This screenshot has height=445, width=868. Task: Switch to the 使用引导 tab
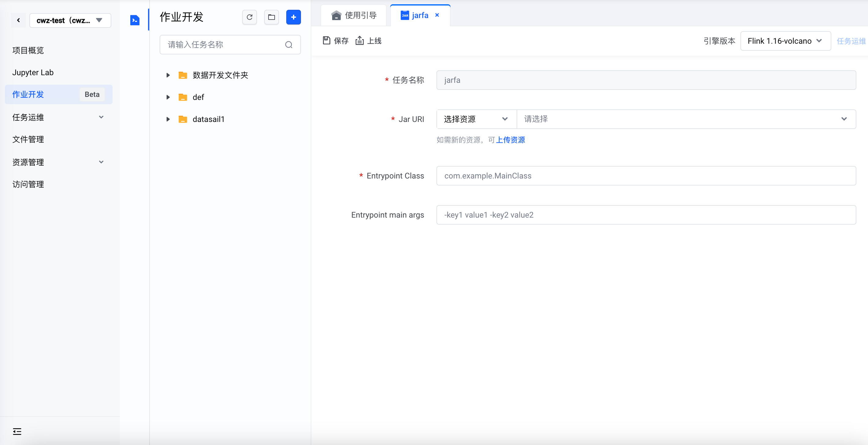pos(354,16)
